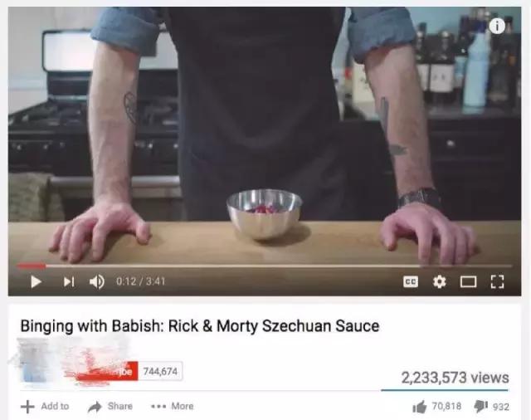This screenshot has width=531, height=420.
Task: Skip to the next video
Action: pyautogui.click(x=69, y=282)
